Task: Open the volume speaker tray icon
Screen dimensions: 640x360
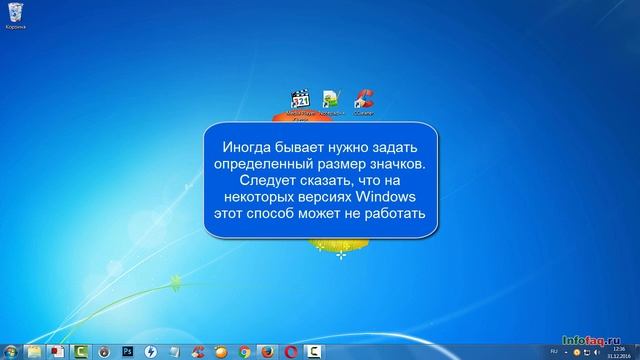Action: (x=597, y=352)
